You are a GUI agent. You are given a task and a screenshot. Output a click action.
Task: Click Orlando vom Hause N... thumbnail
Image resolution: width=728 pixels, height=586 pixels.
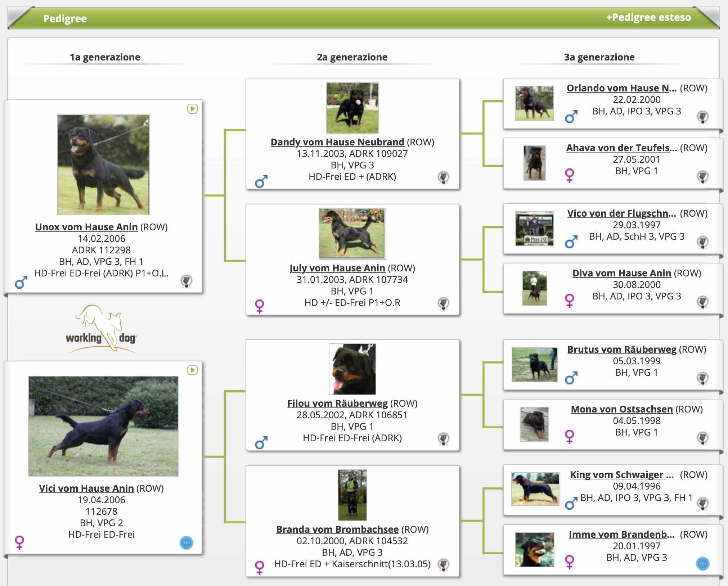535,103
